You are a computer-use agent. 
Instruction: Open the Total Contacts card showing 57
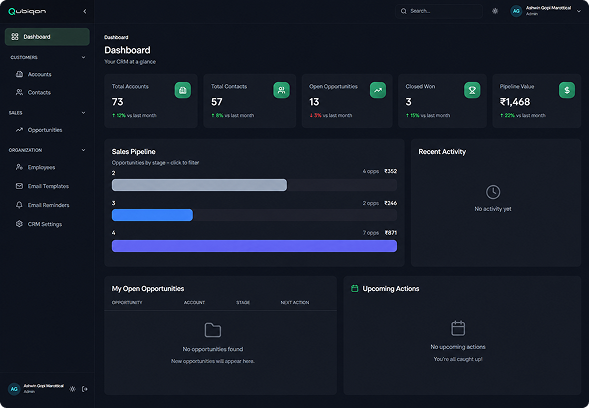[250, 101]
